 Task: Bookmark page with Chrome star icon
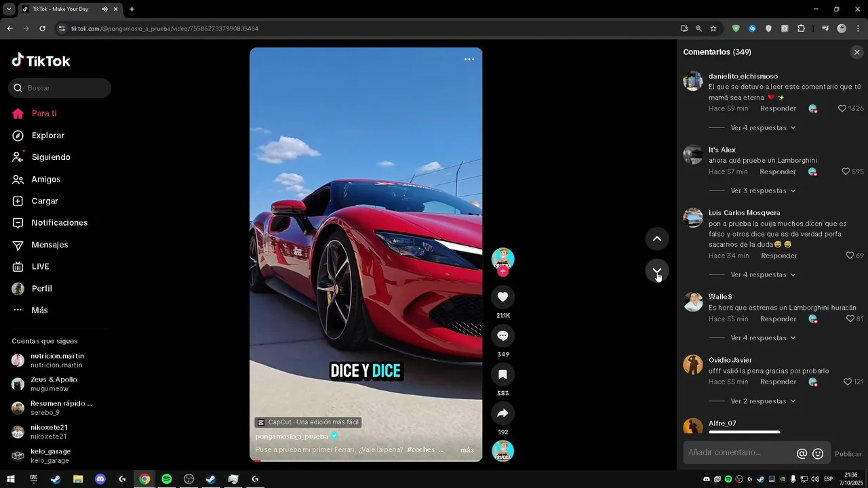pos(713,28)
